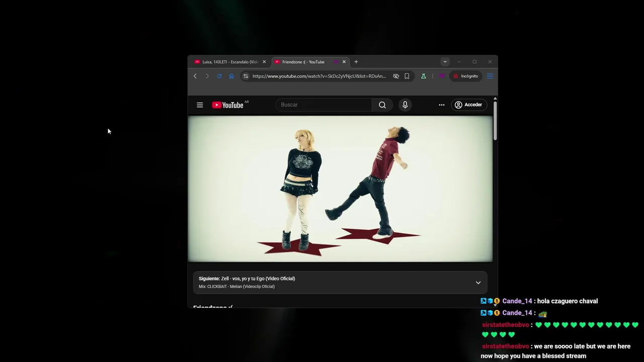The height and width of the screenshot is (362, 644).
Task: Click the video player to pause
Action: pos(340,189)
